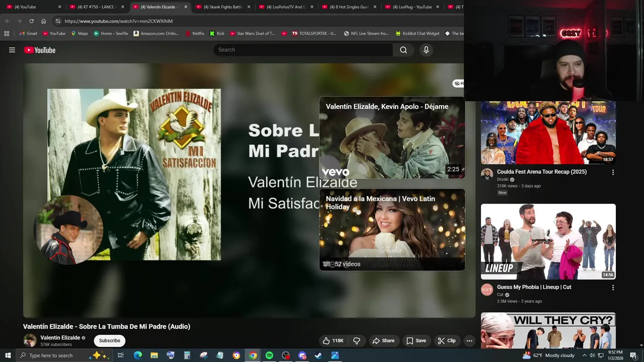Open the YouTube guide hamburger menu

12,50
